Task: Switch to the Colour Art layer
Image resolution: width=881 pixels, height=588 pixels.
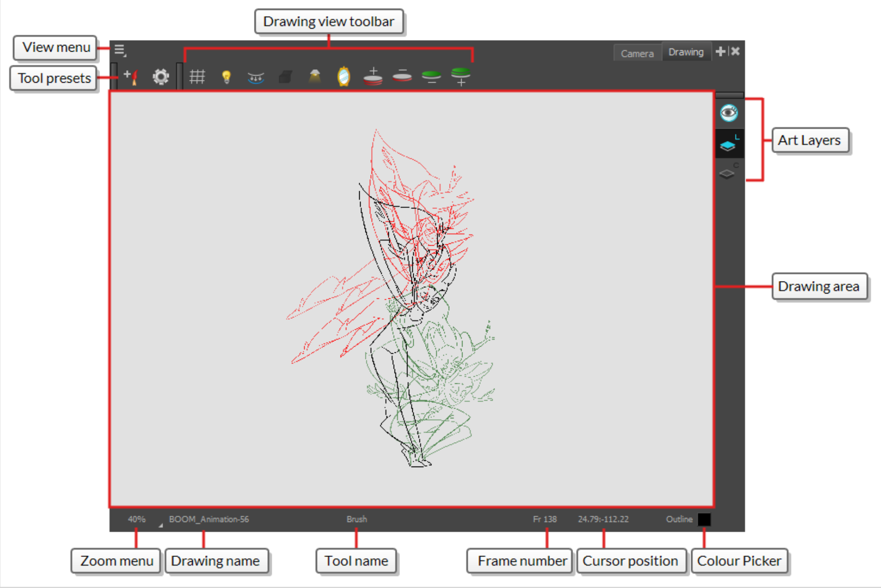Action: pos(728,173)
